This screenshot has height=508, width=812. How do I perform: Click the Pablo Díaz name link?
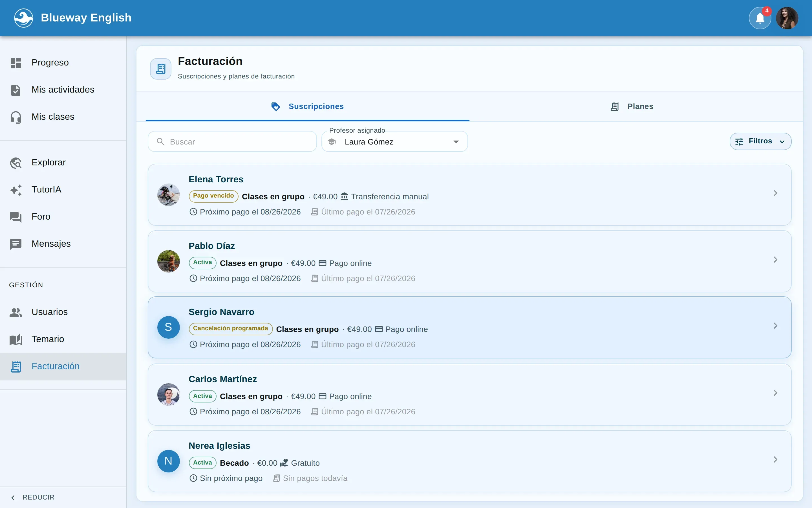tap(211, 246)
